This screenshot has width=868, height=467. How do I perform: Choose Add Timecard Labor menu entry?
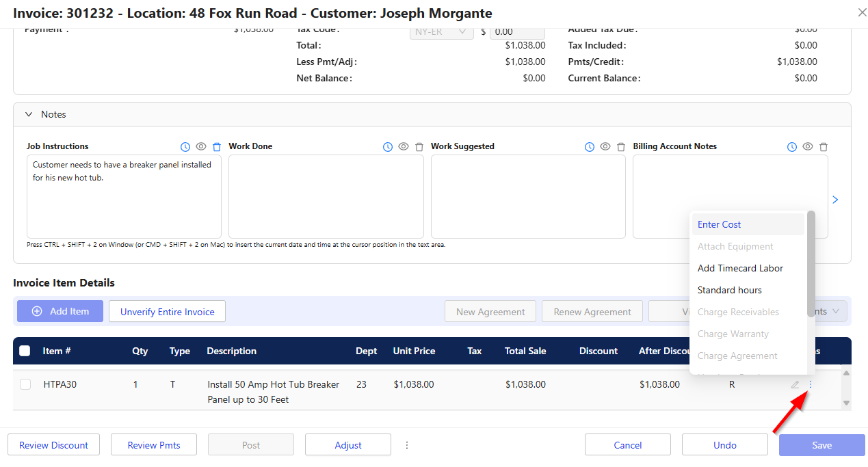click(x=748, y=268)
